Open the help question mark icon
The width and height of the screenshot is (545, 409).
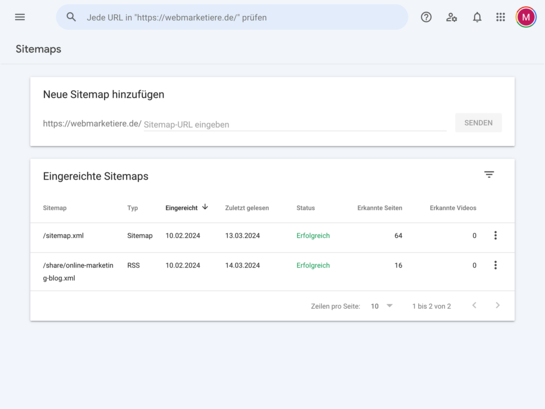[426, 17]
